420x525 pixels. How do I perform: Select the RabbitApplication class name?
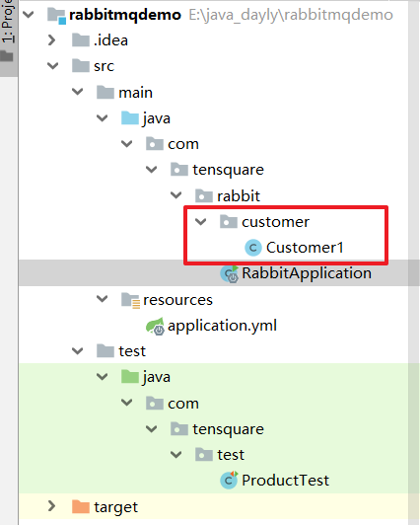click(x=307, y=273)
